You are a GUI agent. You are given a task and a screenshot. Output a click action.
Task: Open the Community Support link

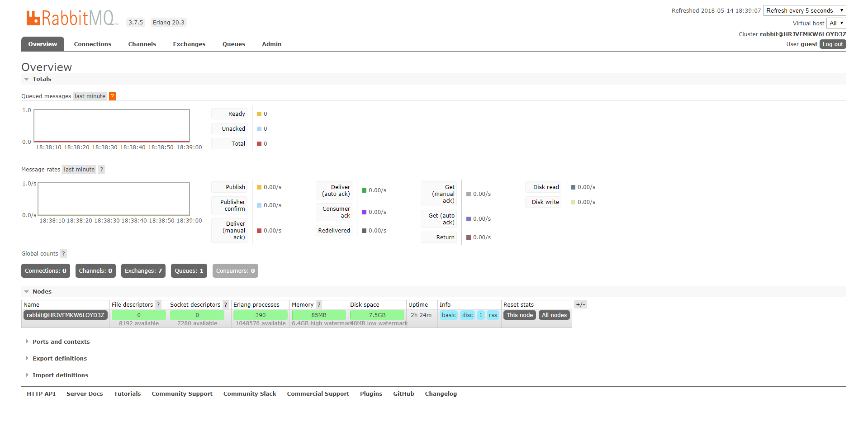click(182, 394)
